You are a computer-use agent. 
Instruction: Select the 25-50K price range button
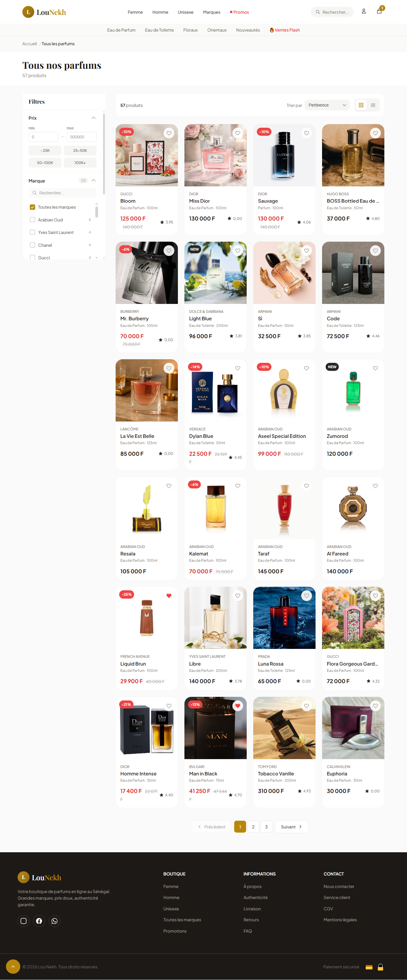pyautogui.click(x=80, y=151)
